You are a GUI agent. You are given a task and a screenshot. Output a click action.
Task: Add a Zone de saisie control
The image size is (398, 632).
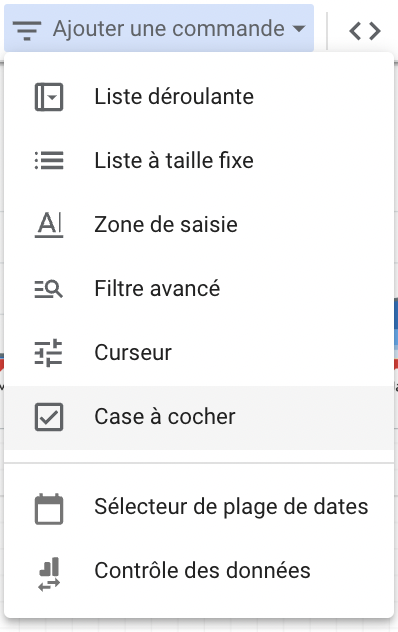[x=199, y=225]
